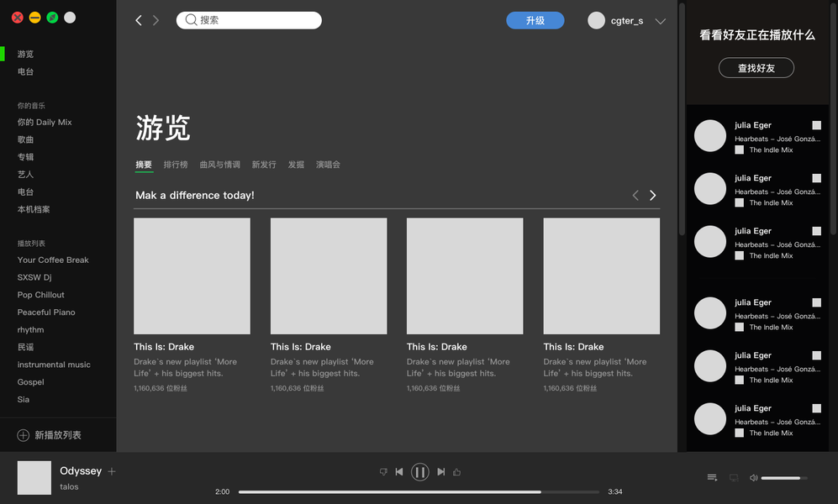Image resolution: width=838 pixels, height=504 pixels.
Task: Open the Gospel playlist
Action: 30,381
